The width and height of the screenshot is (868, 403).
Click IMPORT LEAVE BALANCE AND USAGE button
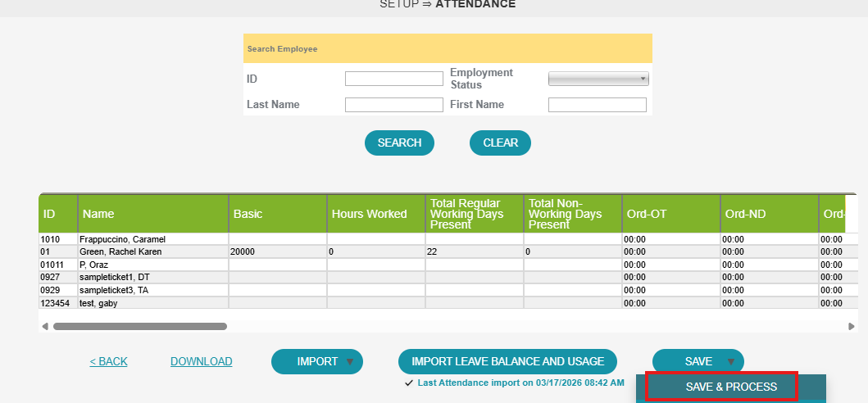pyautogui.click(x=507, y=361)
